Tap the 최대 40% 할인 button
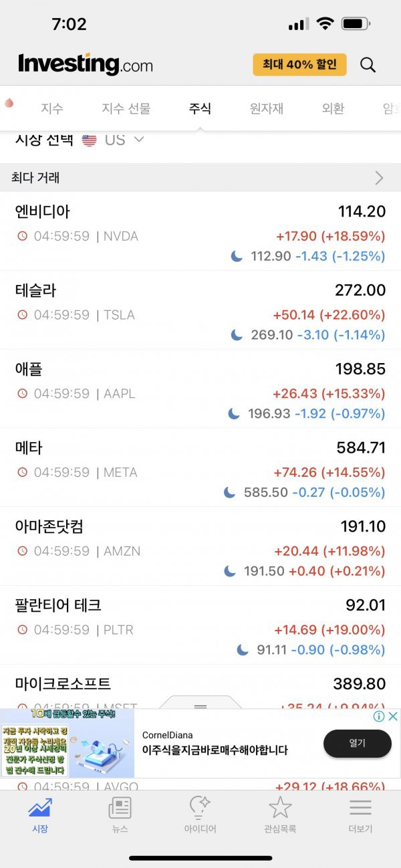The width and height of the screenshot is (401, 868). [299, 65]
